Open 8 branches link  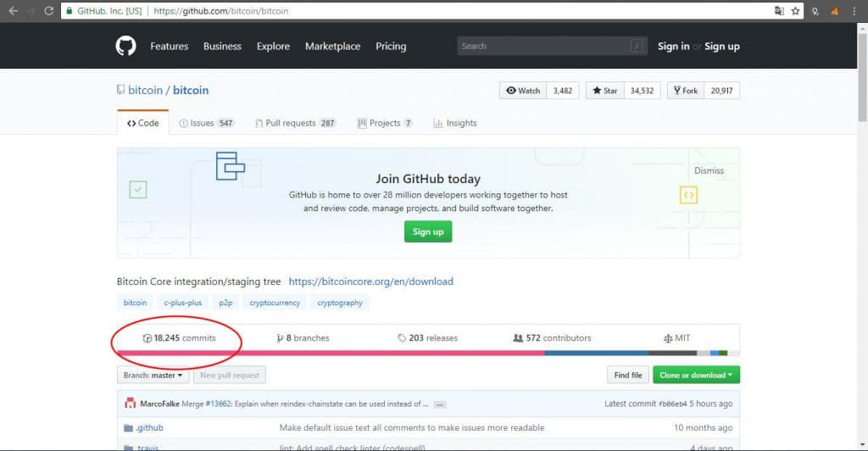(x=303, y=338)
